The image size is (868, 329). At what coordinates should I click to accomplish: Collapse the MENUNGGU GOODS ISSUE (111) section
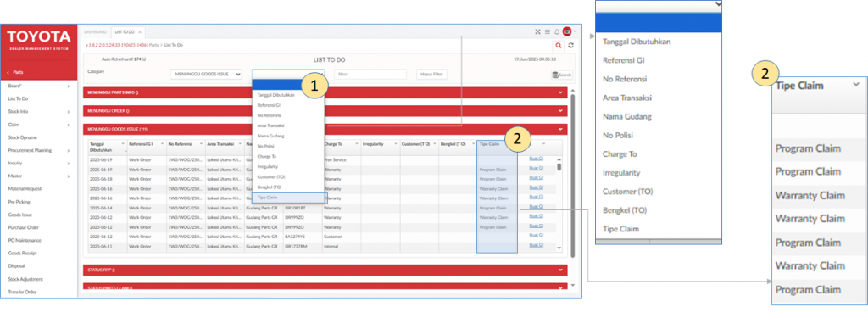click(x=325, y=129)
